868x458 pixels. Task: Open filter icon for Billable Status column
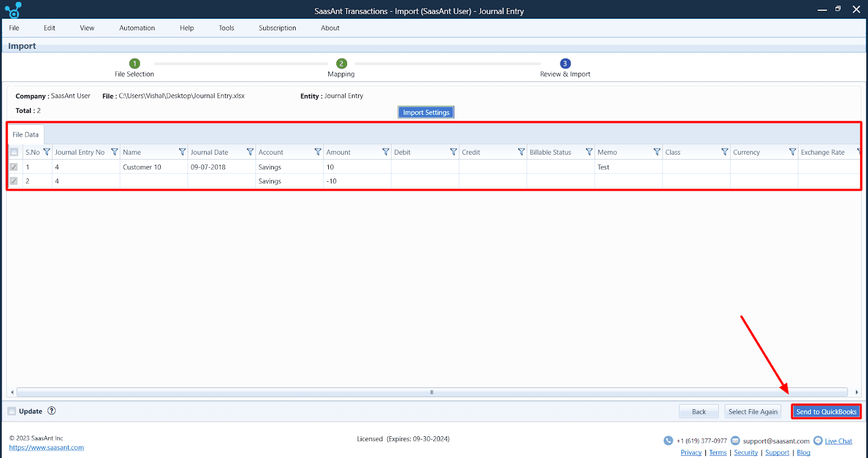coord(589,152)
